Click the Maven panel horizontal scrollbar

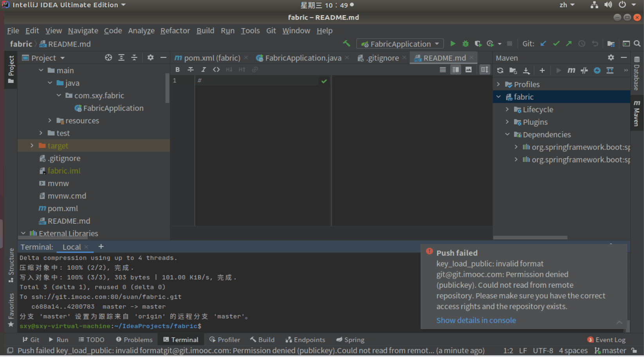pyautogui.click(x=530, y=238)
